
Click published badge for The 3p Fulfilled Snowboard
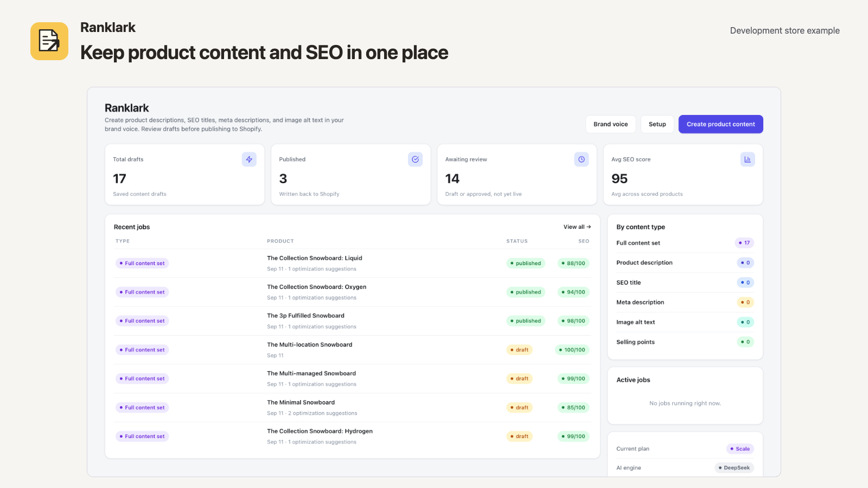click(526, 321)
